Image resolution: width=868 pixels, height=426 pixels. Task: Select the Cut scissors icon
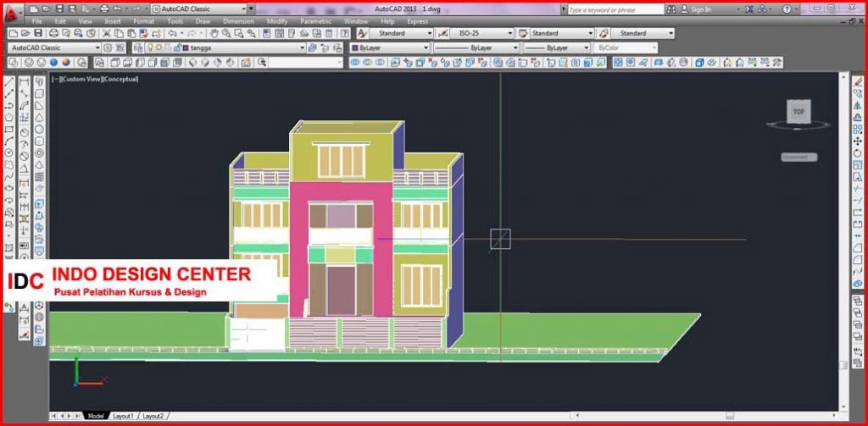coord(106,33)
